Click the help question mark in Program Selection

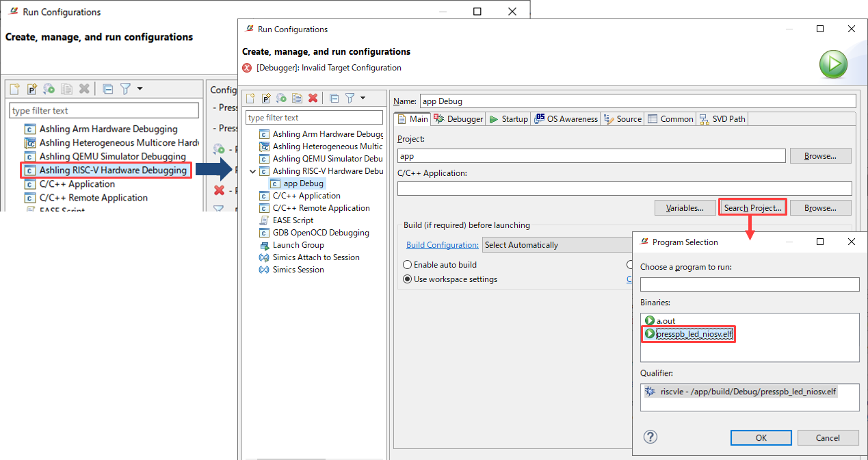coord(650,437)
